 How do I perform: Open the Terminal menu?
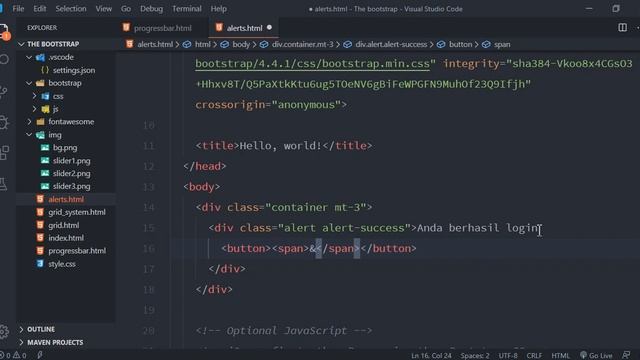[x=187, y=9]
